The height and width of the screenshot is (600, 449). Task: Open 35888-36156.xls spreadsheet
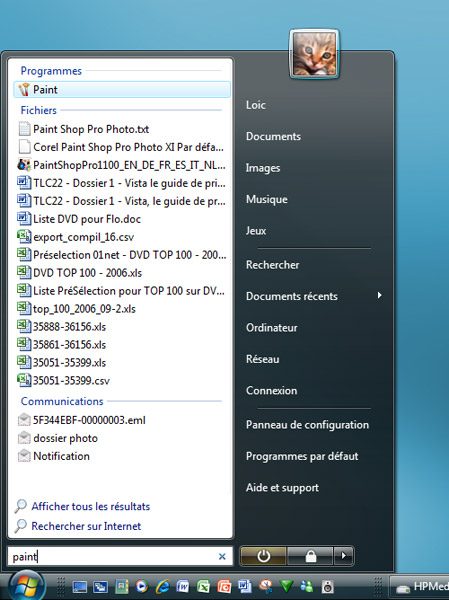pos(62,327)
